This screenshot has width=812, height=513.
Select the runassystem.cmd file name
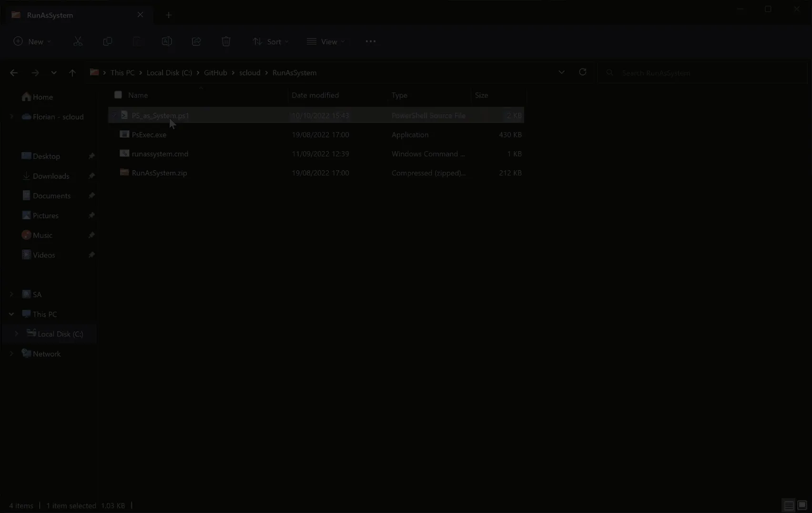[x=160, y=154]
